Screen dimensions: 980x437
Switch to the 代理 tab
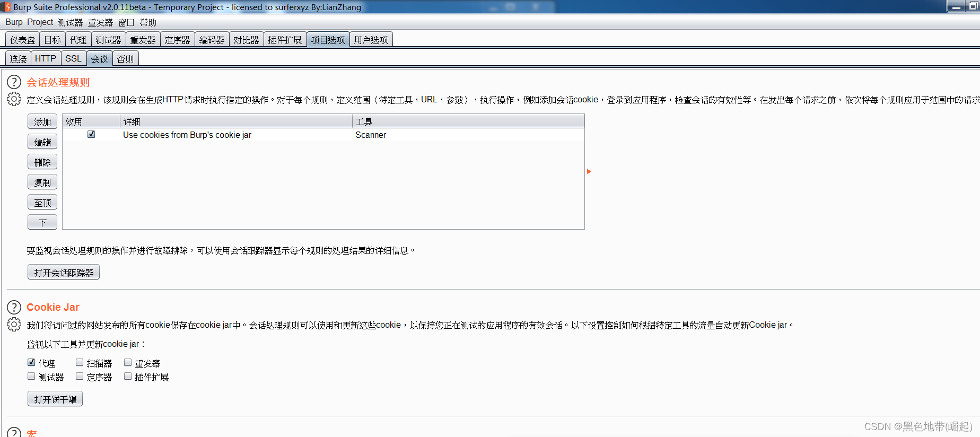[x=78, y=40]
